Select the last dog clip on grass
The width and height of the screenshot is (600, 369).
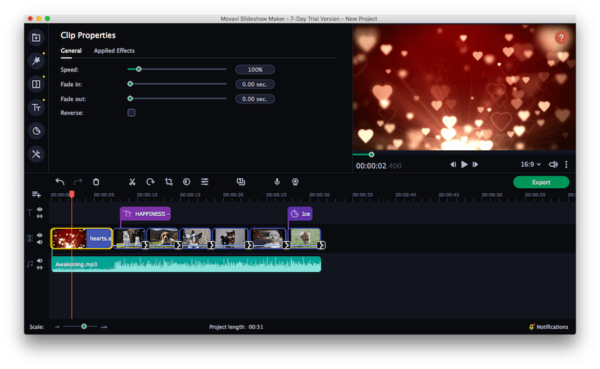coord(305,238)
